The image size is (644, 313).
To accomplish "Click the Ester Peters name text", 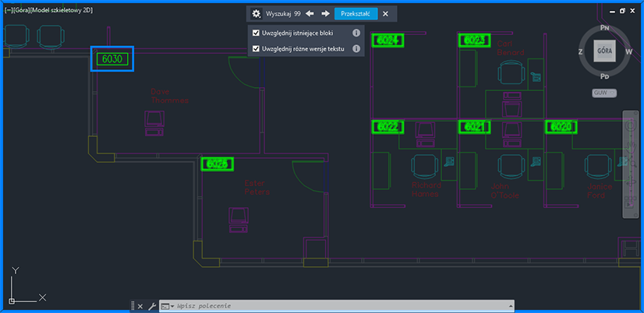I will [257, 188].
